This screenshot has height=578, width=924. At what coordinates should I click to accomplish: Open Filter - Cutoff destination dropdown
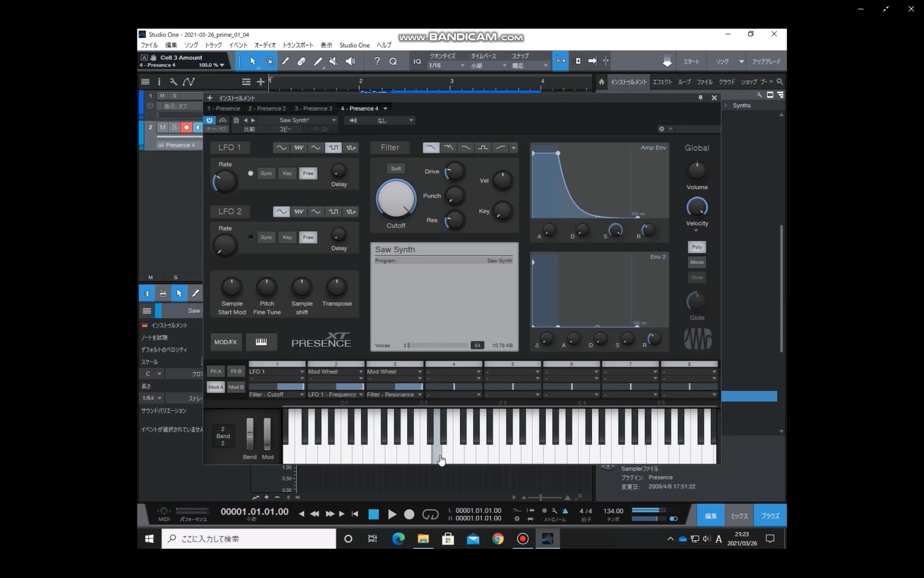coord(277,395)
